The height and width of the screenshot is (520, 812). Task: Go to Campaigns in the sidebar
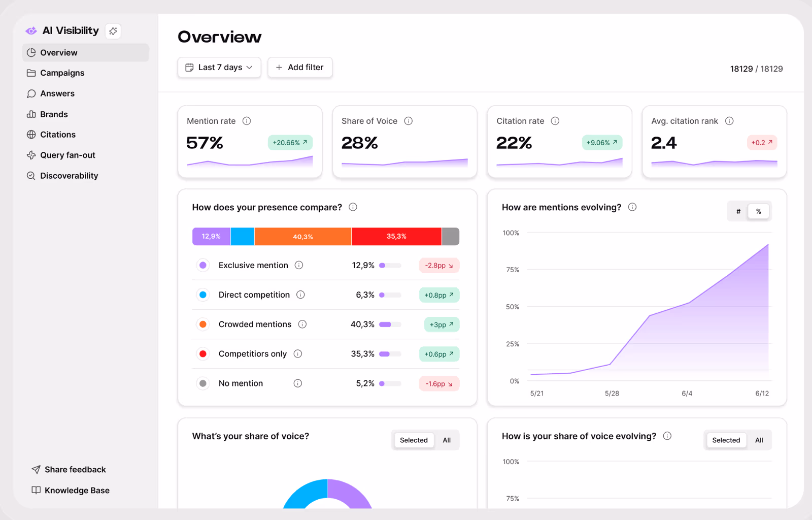tap(86, 73)
